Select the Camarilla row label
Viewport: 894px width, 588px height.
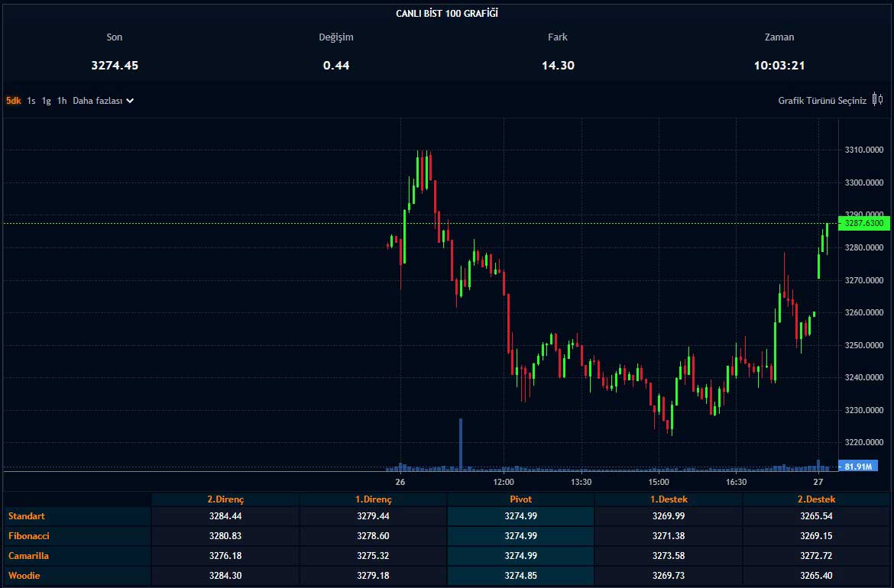pos(28,556)
